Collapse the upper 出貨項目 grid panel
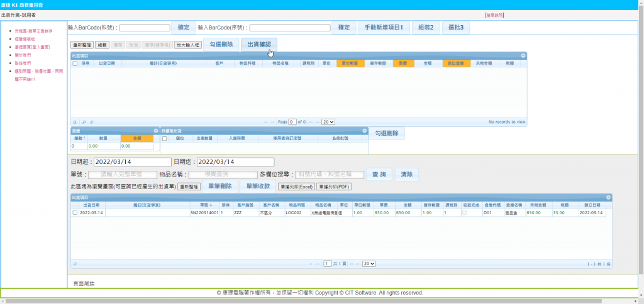 coord(523,56)
